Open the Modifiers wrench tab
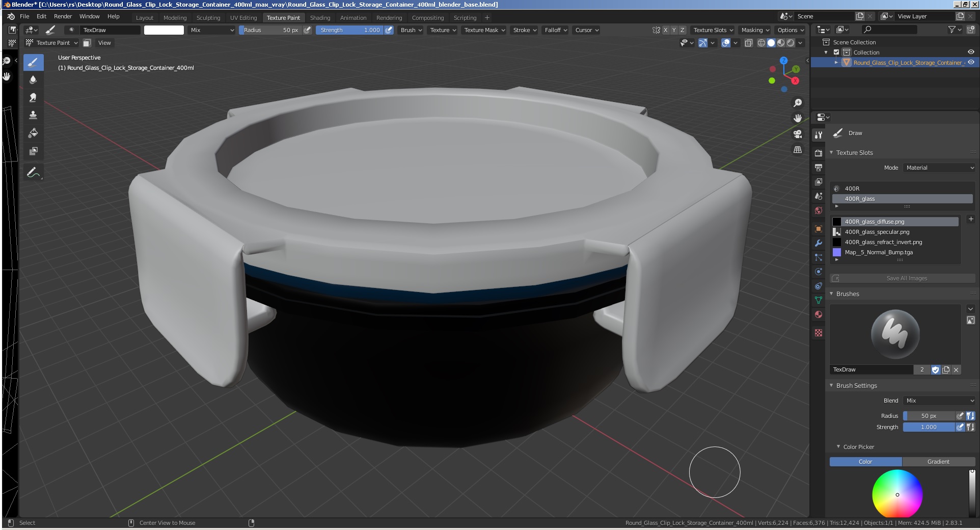980x530 pixels. coord(819,243)
